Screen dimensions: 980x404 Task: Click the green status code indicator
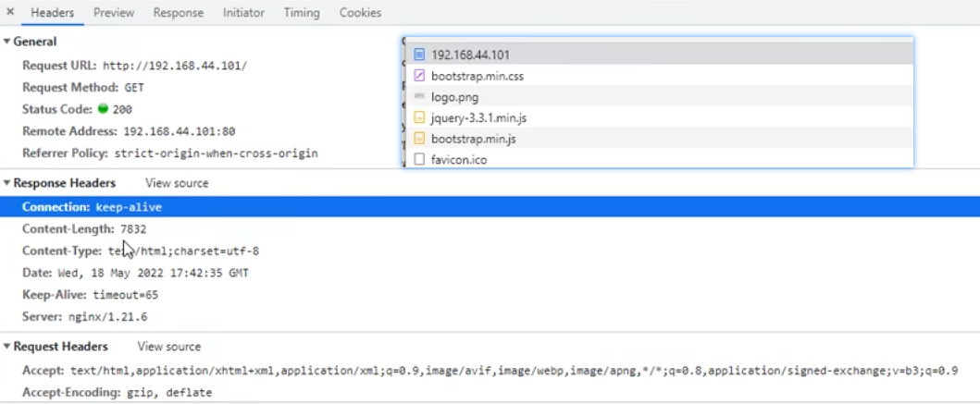coord(103,109)
